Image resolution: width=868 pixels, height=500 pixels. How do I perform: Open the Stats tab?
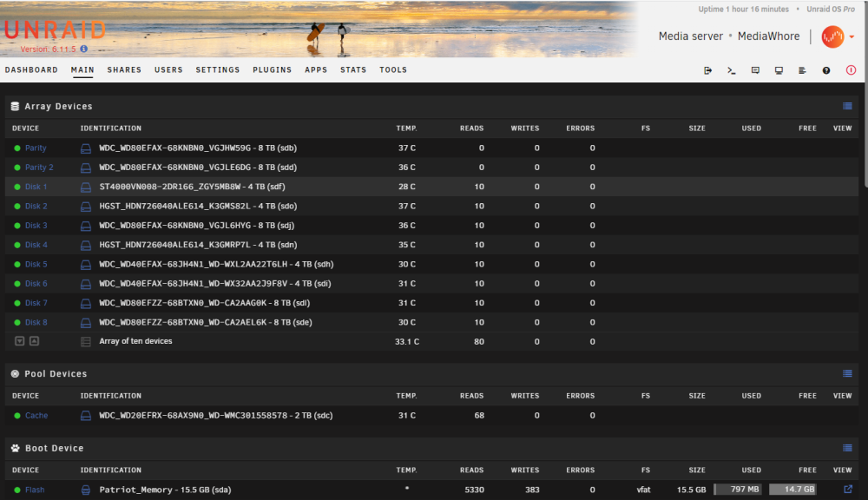353,69
